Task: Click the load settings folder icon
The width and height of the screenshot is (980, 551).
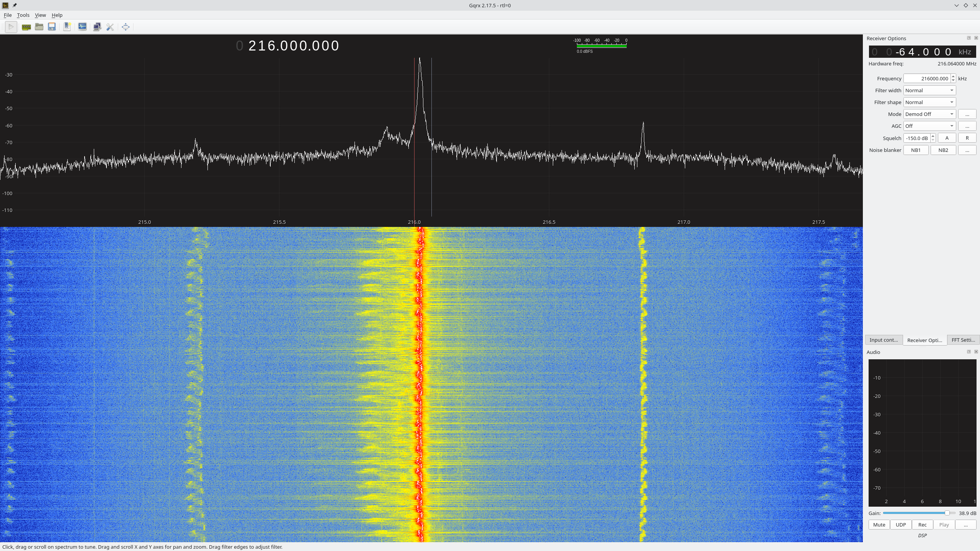Action: (x=39, y=27)
